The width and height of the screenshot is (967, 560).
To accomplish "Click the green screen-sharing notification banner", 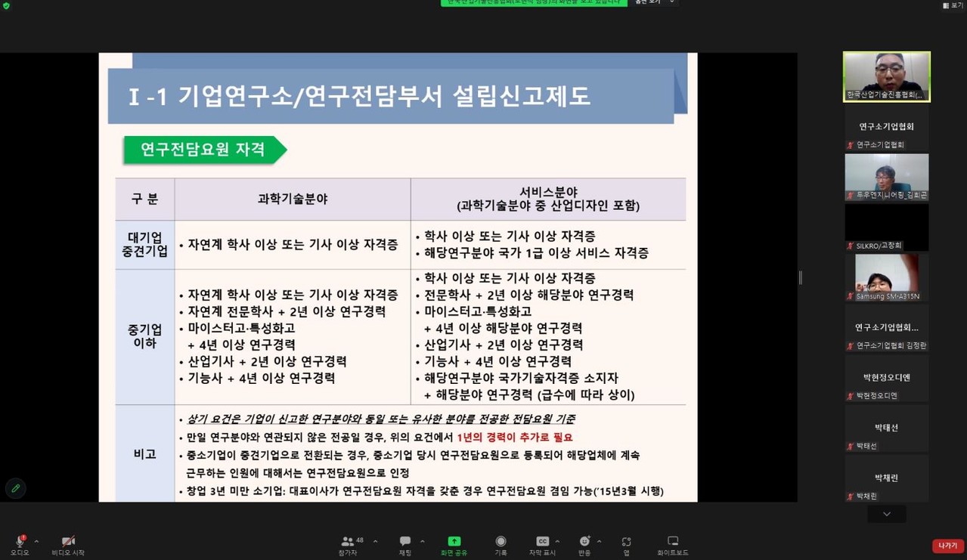I will [534, 3].
